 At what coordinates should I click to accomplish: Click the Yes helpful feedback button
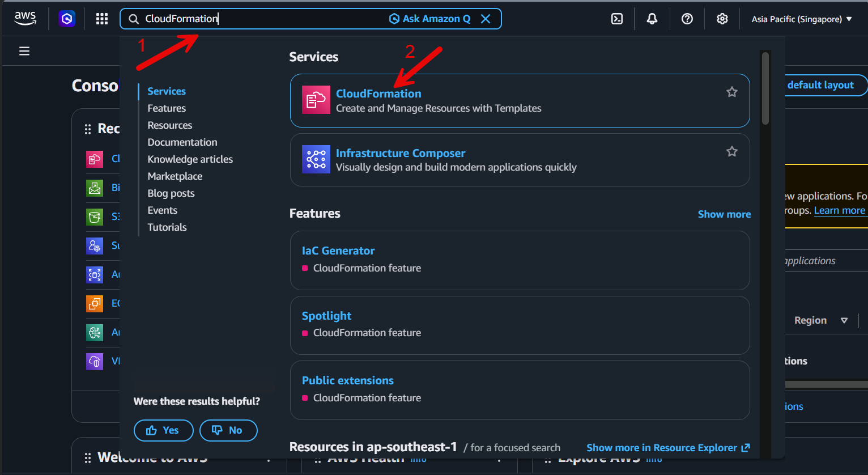tap(163, 430)
